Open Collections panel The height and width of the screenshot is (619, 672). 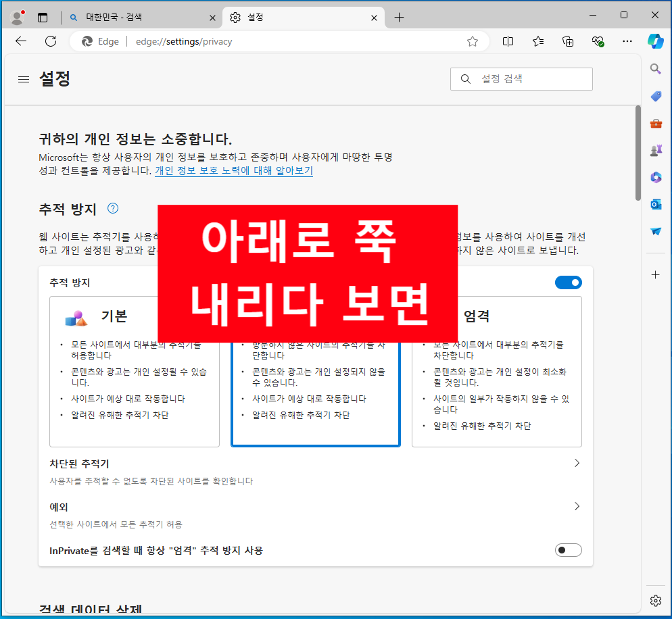pyautogui.click(x=568, y=41)
